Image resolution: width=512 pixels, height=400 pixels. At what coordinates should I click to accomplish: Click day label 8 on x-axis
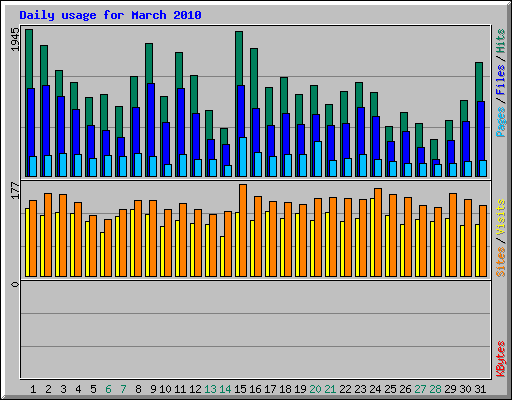(138, 389)
